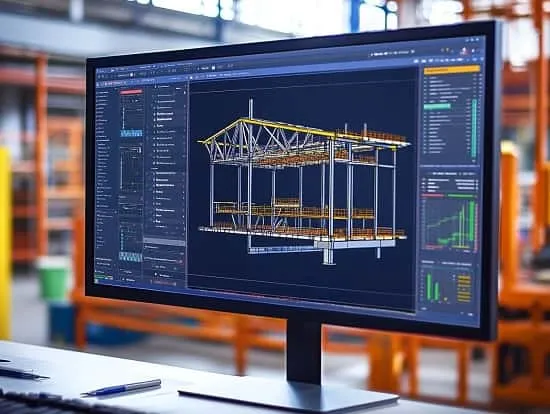Expand the last bold item in the model tree
The height and width of the screenshot is (414, 550).
[154, 221]
